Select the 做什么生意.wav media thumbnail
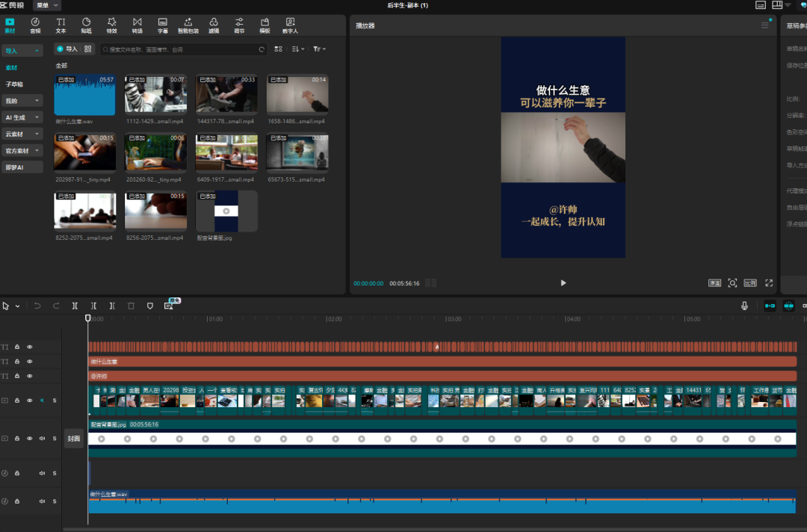807x532 pixels. (x=85, y=95)
